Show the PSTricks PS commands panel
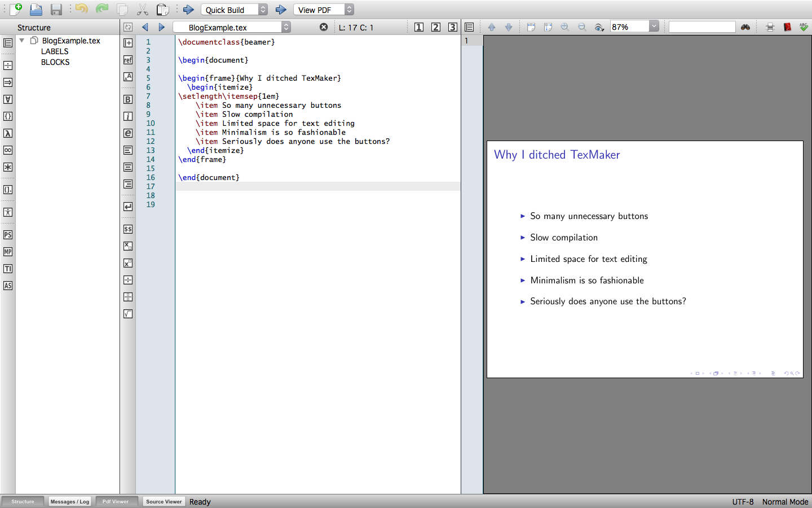This screenshot has width=812, height=508. tap(8, 235)
